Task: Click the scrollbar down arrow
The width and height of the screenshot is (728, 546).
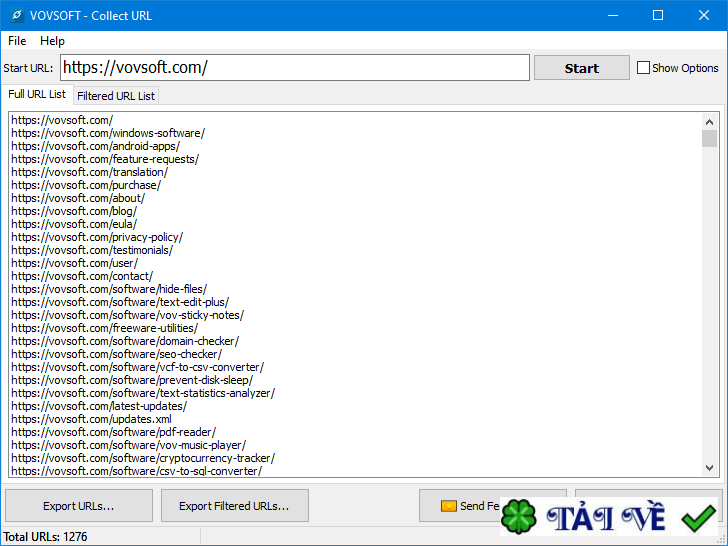Action: click(709, 468)
